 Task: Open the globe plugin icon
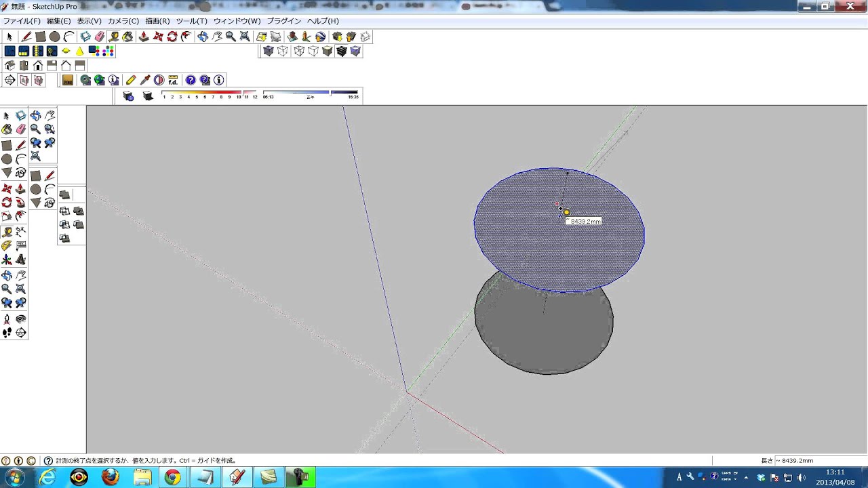tap(100, 80)
